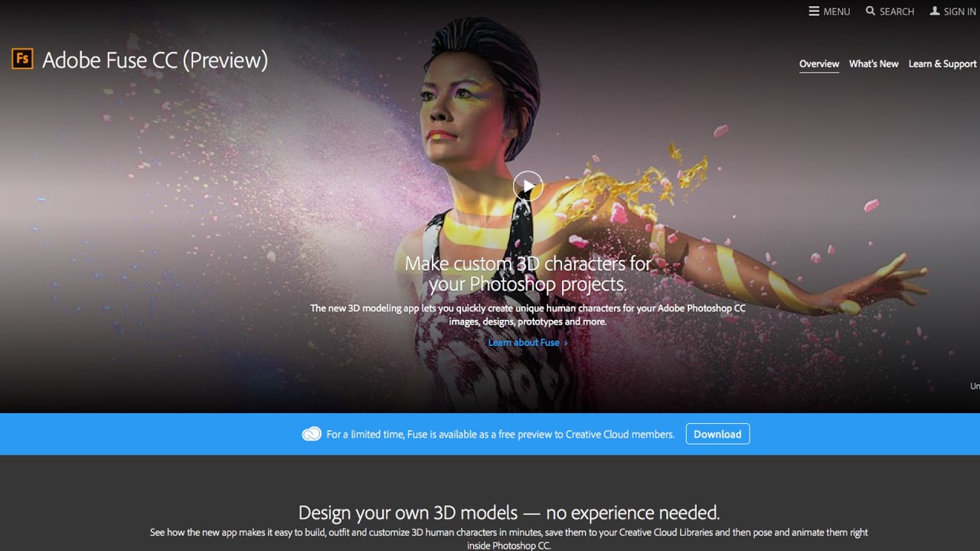This screenshot has width=980, height=551.
Task: Click the hero video thumbnail image
Action: 528,185
